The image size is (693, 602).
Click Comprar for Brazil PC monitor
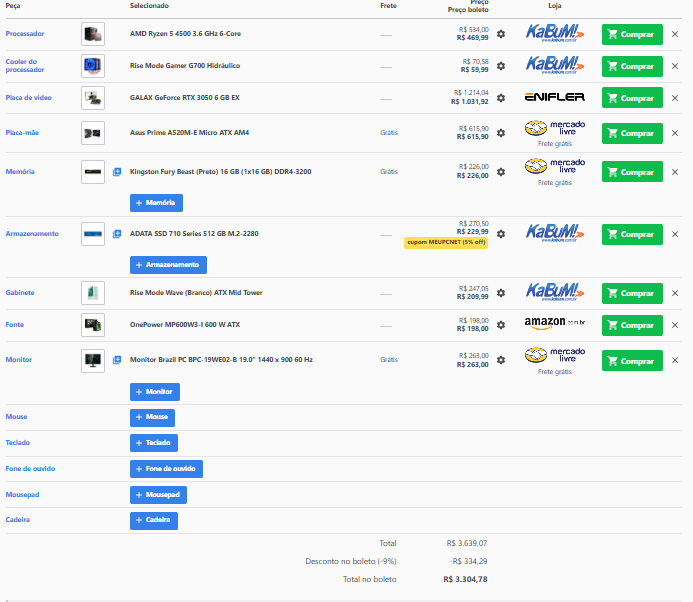pos(632,361)
